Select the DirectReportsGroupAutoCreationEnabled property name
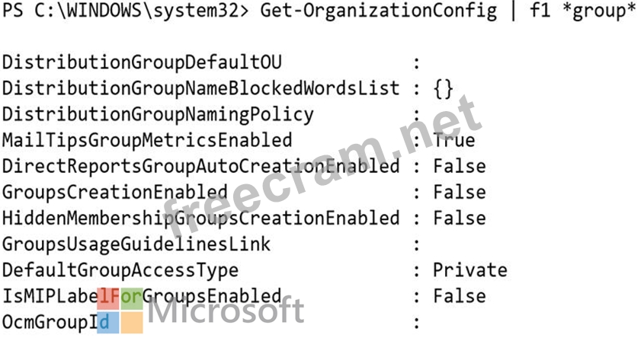644x338 pixels. pos(200,167)
